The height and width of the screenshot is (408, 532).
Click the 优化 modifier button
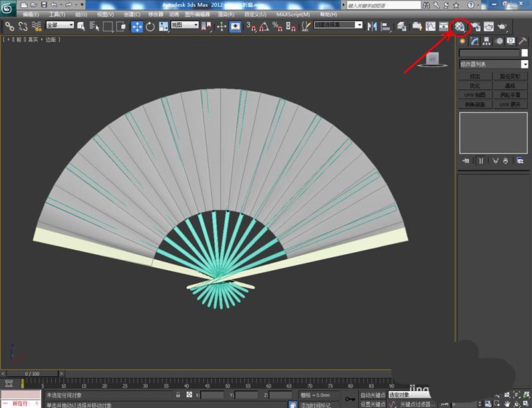pyautogui.click(x=475, y=86)
